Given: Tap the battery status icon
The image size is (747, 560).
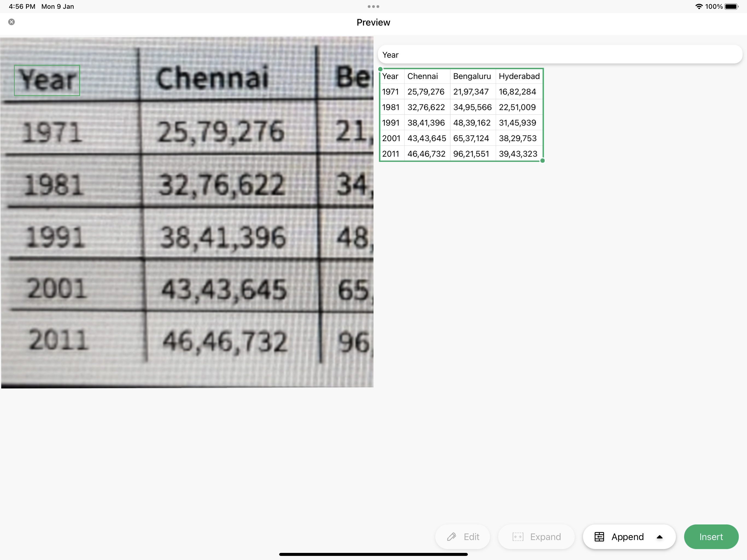Looking at the screenshot, I should pos(732,6).
